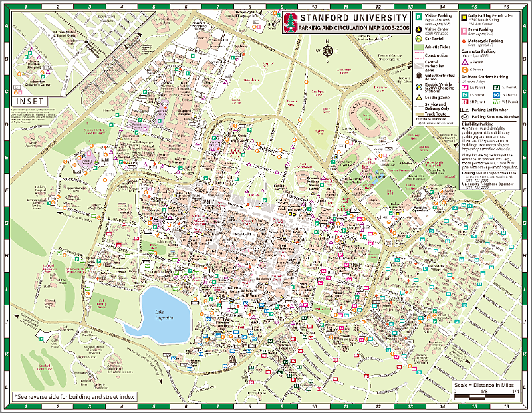Screen dimensions: 532x413
Task: Click 'Parking and Transportation Info' text
Action: pos(489,173)
